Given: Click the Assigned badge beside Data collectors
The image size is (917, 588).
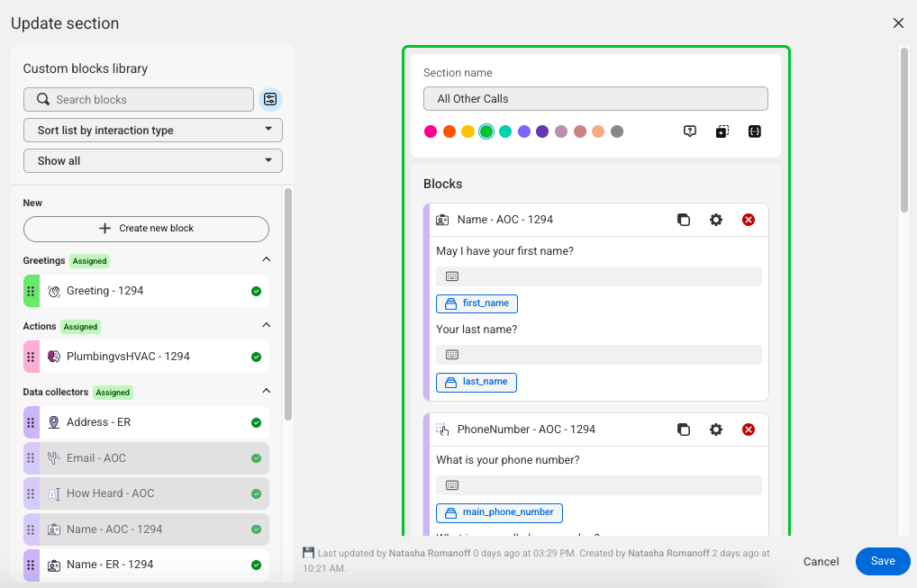Looking at the screenshot, I should pyautogui.click(x=113, y=393).
